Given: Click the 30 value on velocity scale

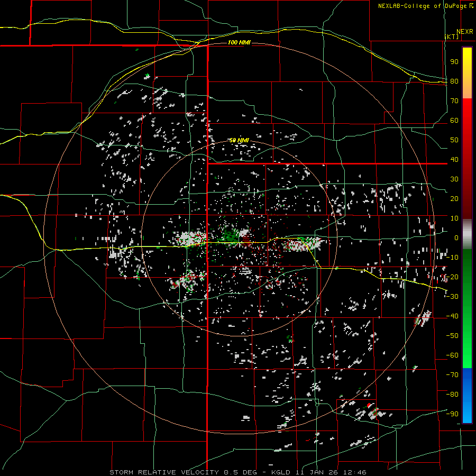Looking at the screenshot, I should [x=454, y=179].
